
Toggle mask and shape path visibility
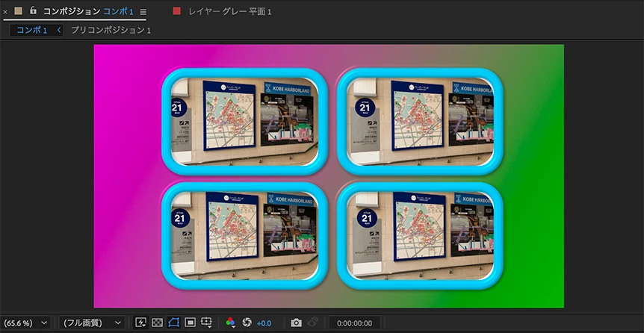(x=173, y=323)
